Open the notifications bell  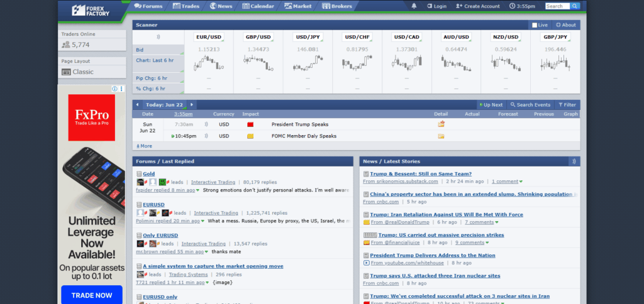(x=414, y=6)
